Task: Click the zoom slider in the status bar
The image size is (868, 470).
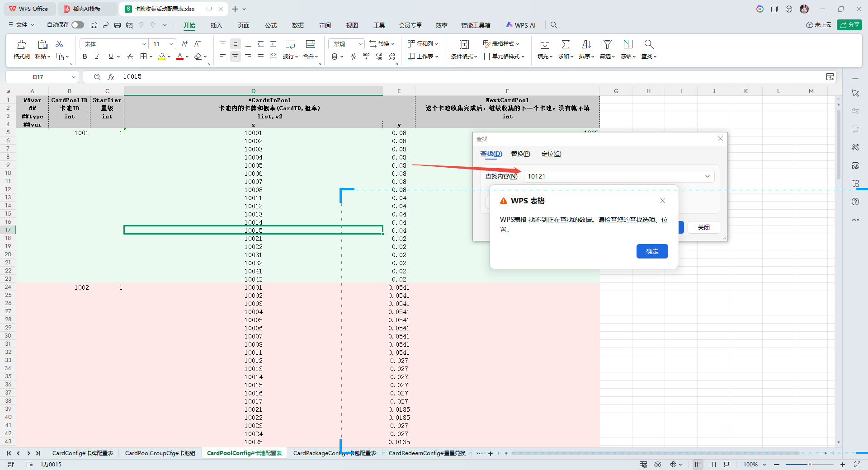Action: [x=809, y=465]
